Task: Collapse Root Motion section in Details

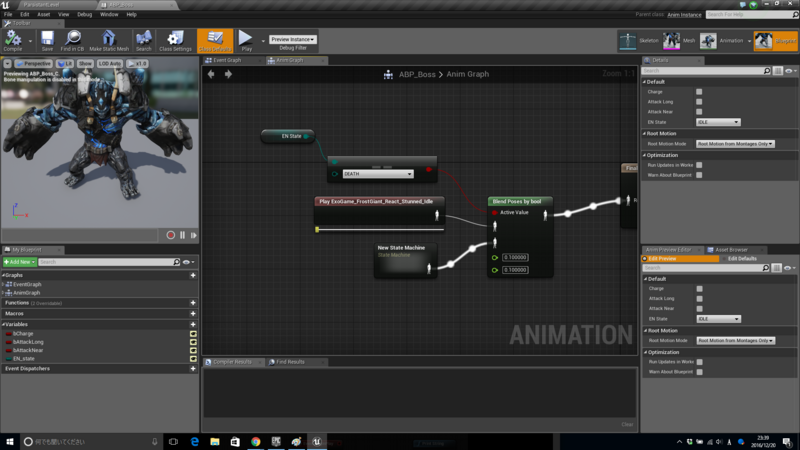Action: 644,134
